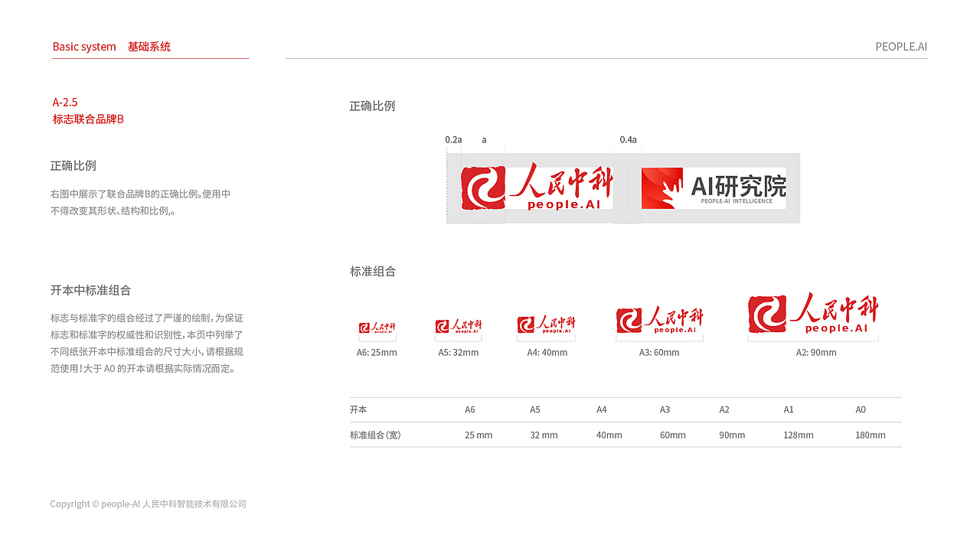Click the '标准组合' heading above the thumbnails
This screenshot has height=551, width=980.
[x=373, y=272]
